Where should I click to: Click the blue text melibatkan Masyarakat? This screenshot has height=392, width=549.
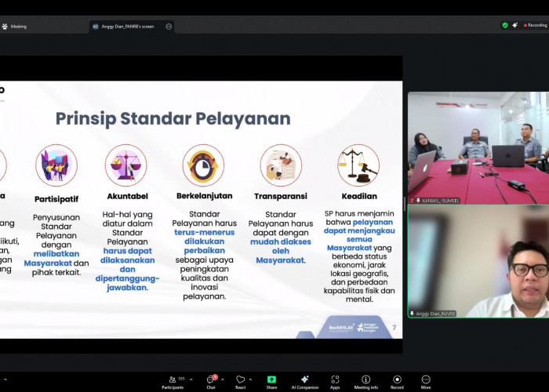click(52, 259)
